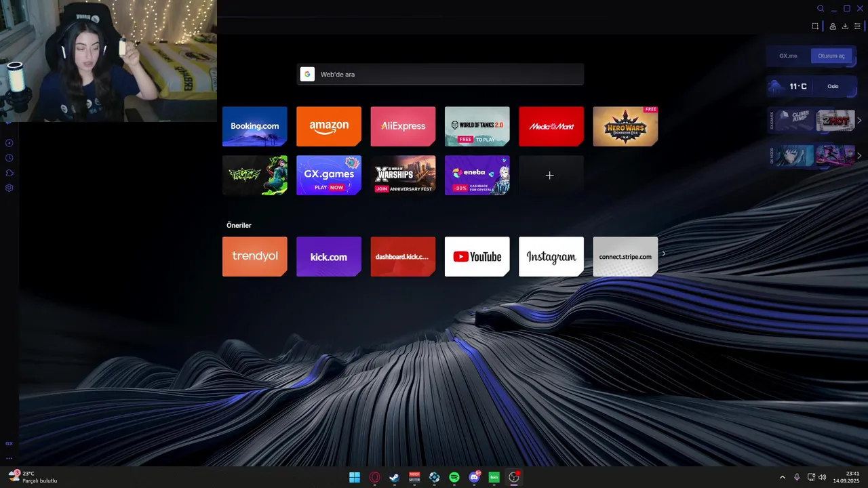Click the GX icon at sidebar bottom

click(9, 443)
